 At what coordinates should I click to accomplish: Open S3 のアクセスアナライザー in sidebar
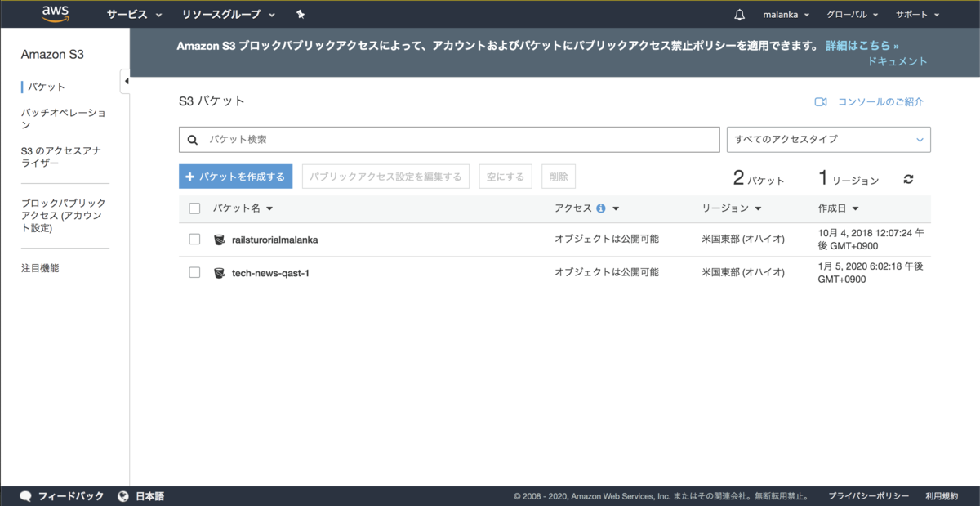click(62, 157)
